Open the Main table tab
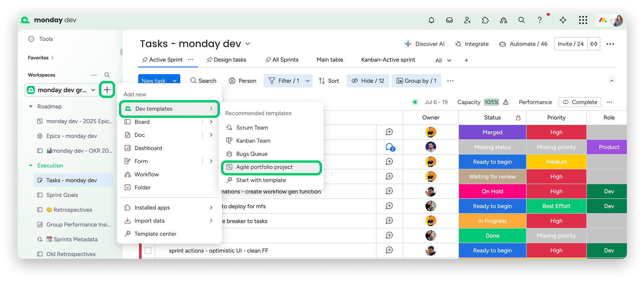Screen dimensions: 644x281 [330, 60]
